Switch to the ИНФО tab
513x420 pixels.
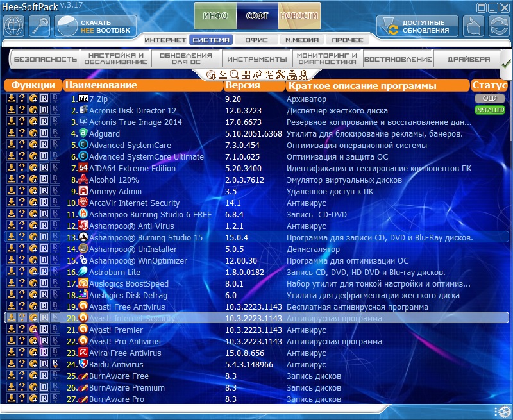pyautogui.click(x=215, y=15)
